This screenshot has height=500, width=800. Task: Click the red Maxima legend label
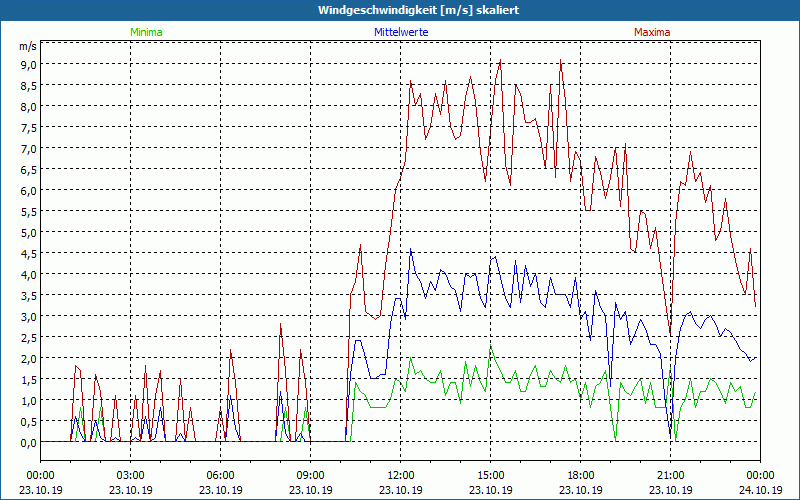point(652,32)
